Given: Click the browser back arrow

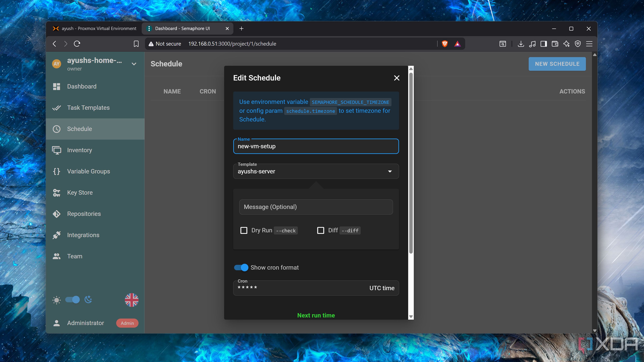Looking at the screenshot, I should point(54,44).
